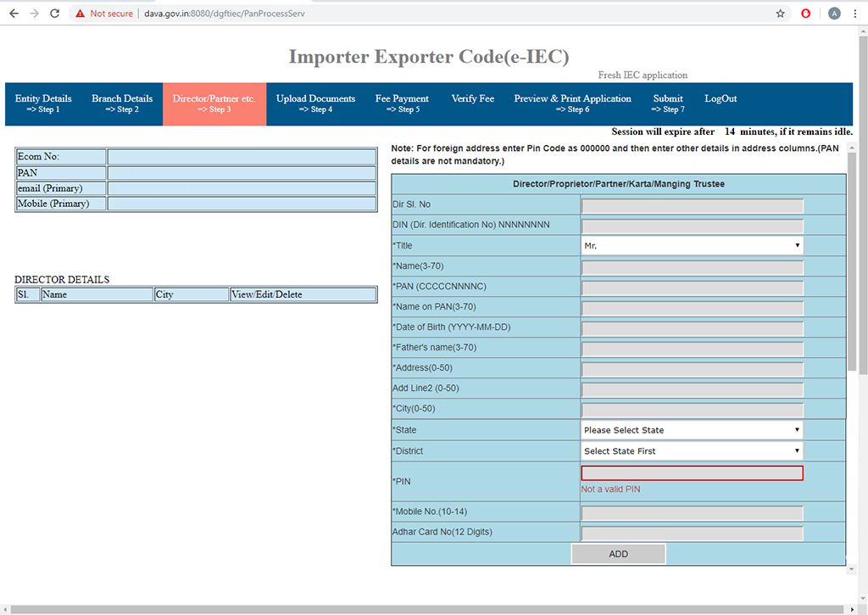Open the browser profile avatar
This screenshot has height=615, width=868.
click(x=833, y=13)
